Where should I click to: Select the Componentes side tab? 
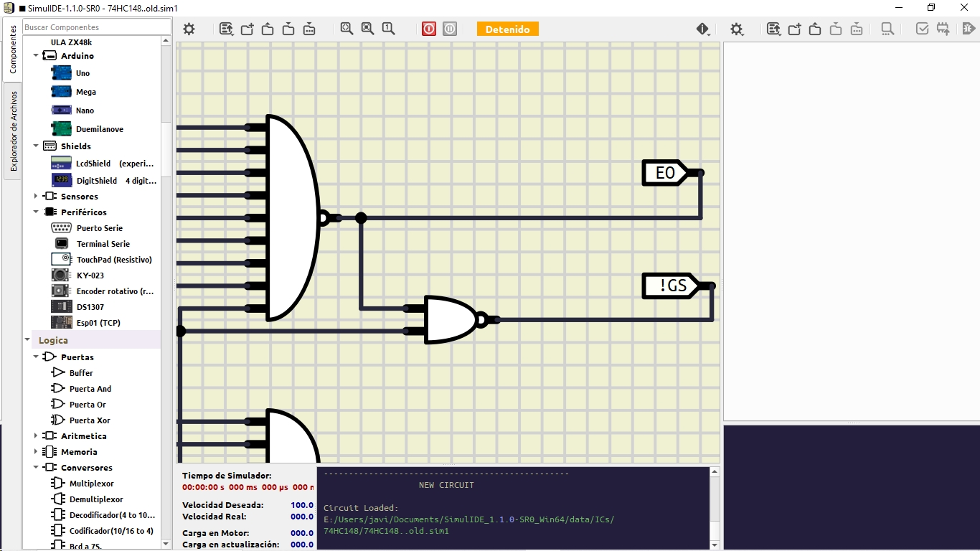[x=13, y=50]
